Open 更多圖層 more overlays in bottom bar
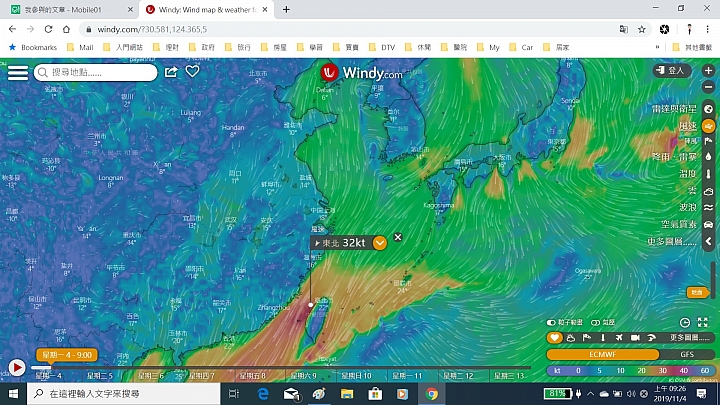 689,338
